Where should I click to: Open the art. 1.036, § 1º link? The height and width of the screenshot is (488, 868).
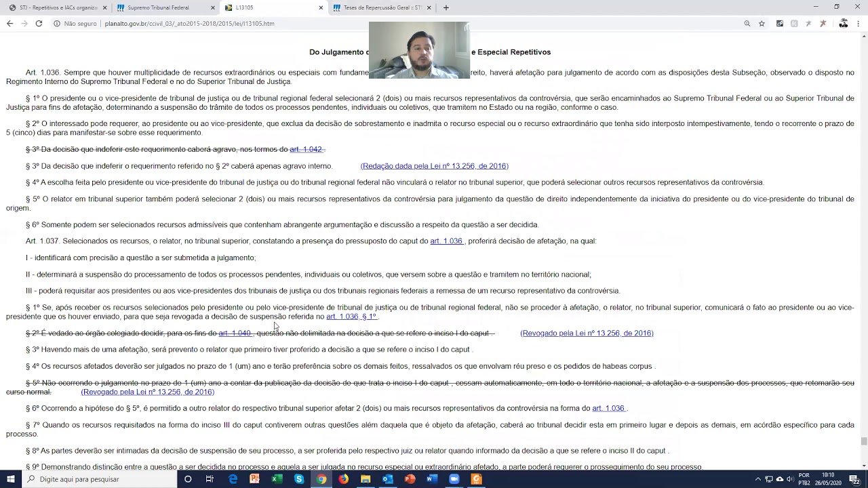point(351,317)
